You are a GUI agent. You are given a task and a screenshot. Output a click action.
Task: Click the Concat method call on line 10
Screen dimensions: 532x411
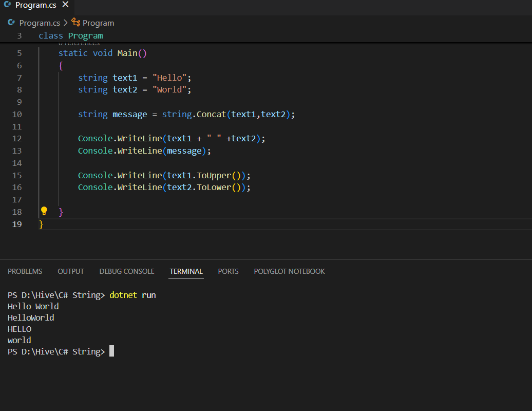point(212,115)
